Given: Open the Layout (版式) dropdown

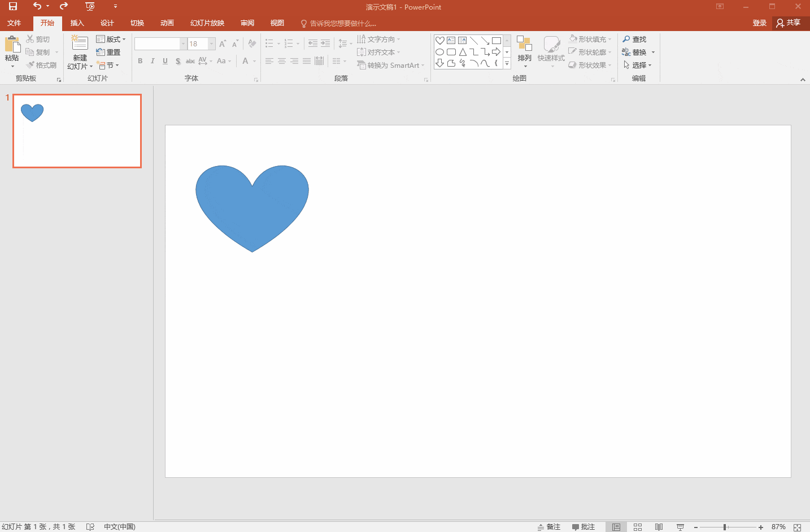Looking at the screenshot, I should click(x=111, y=39).
